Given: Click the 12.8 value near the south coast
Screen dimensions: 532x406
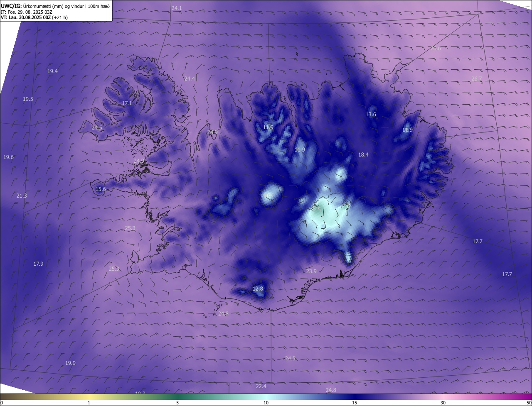Looking at the screenshot, I should tap(258, 289).
